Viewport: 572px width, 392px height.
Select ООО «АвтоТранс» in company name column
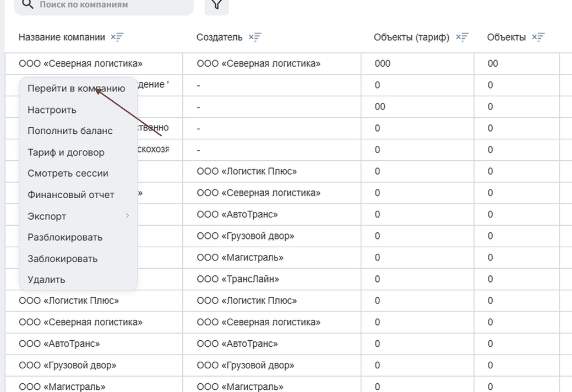click(x=59, y=344)
